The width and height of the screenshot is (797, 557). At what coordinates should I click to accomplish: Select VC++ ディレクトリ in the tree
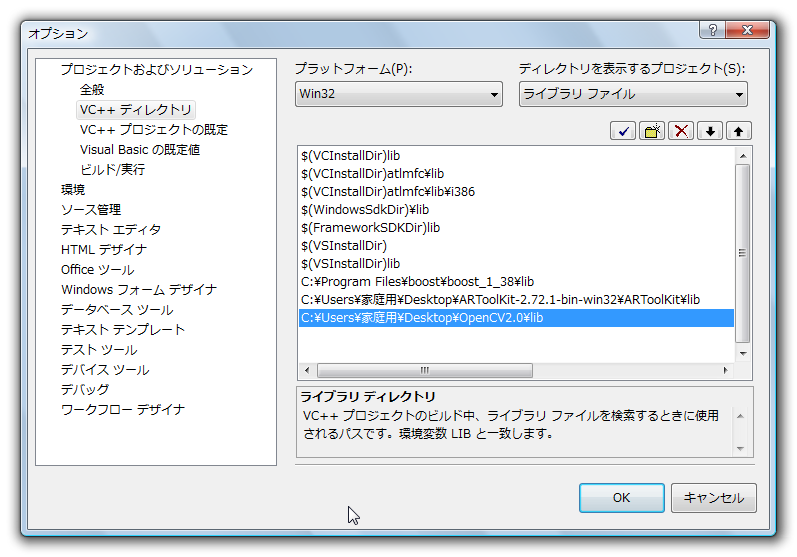coord(136,109)
